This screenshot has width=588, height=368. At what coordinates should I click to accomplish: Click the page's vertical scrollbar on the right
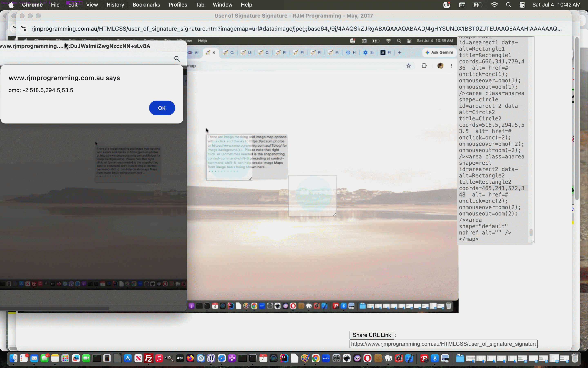click(x=577, y=119)
